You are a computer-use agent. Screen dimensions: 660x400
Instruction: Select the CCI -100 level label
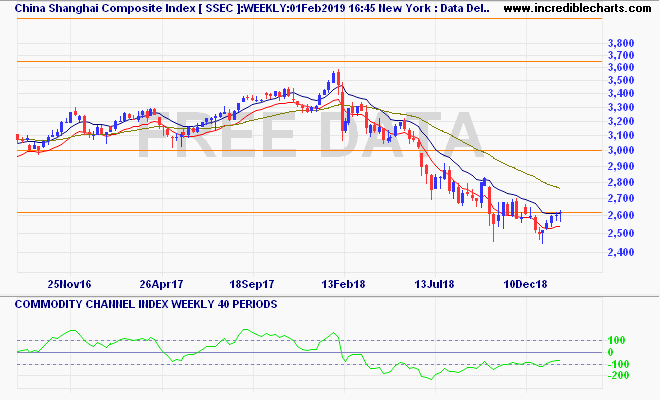618,364
